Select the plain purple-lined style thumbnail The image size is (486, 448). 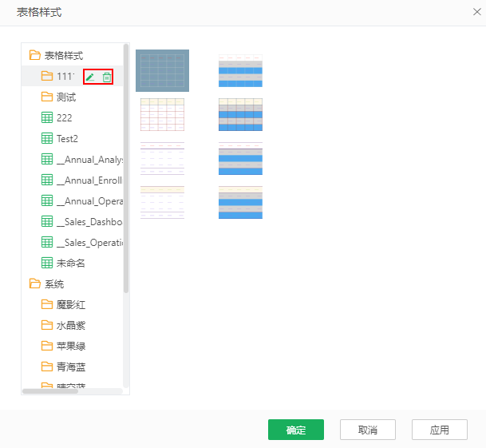163,159
